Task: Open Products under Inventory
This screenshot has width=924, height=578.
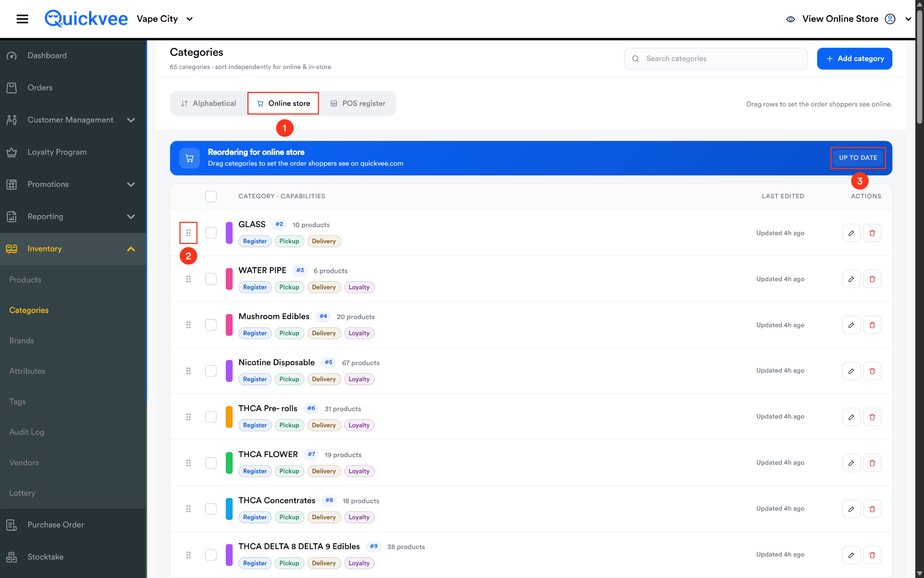Action: coord(25,279)
